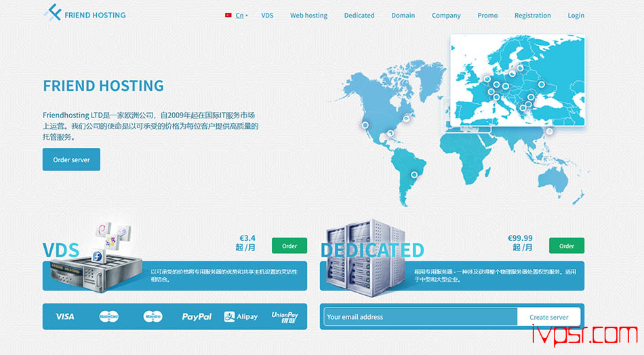This screenshot has height=355, width=644.
Task: Open the Domain menu
Action: 403,16
